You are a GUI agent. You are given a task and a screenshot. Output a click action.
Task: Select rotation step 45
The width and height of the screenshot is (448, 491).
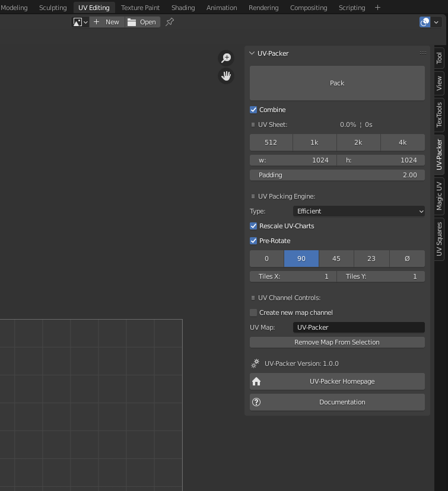(336, 259)
